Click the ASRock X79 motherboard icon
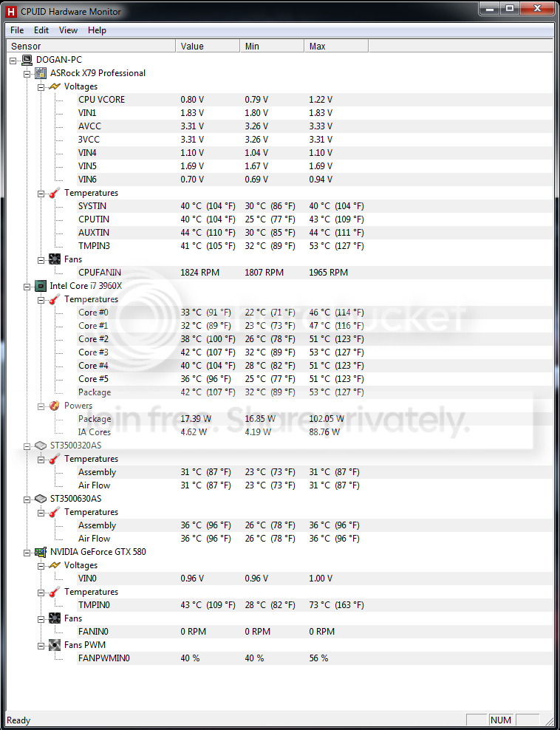The image size is (560, 730). point(41,73)
